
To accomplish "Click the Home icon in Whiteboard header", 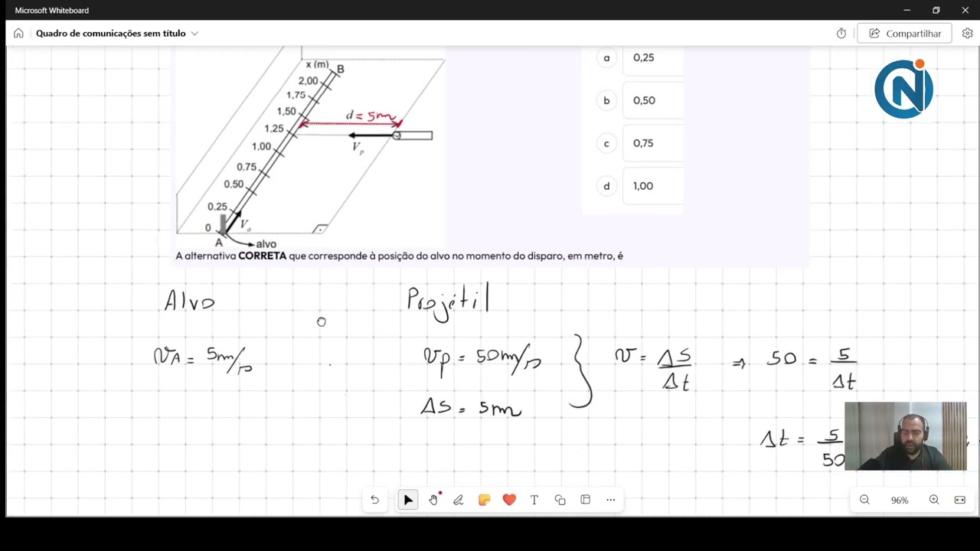I will (18, 34).
